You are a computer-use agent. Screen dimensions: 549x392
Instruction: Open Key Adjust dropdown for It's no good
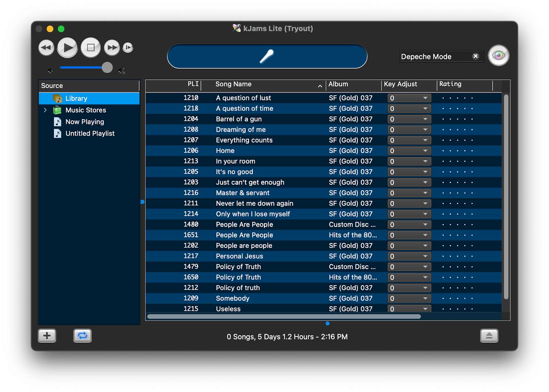[409, 172]
